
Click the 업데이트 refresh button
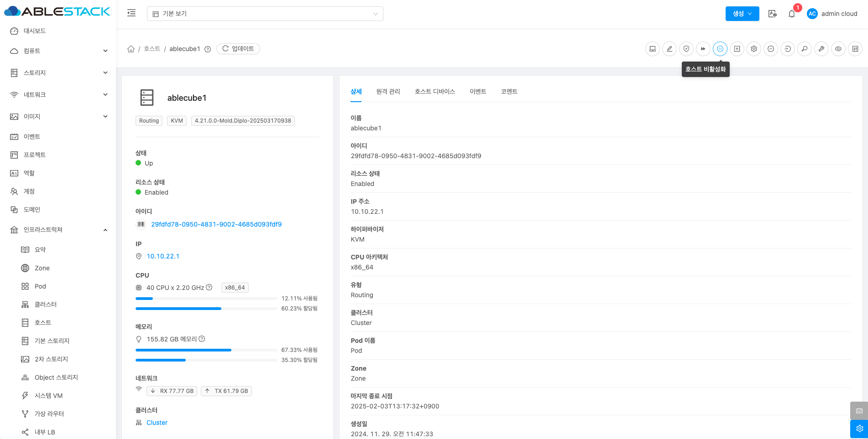click(x=238, y=49)
